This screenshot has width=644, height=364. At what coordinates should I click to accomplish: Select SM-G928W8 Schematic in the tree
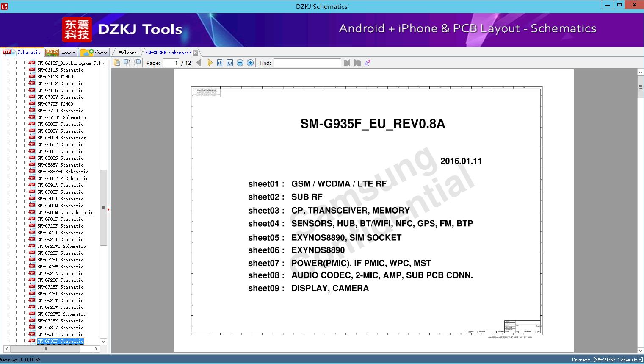[x=61, y=314]
